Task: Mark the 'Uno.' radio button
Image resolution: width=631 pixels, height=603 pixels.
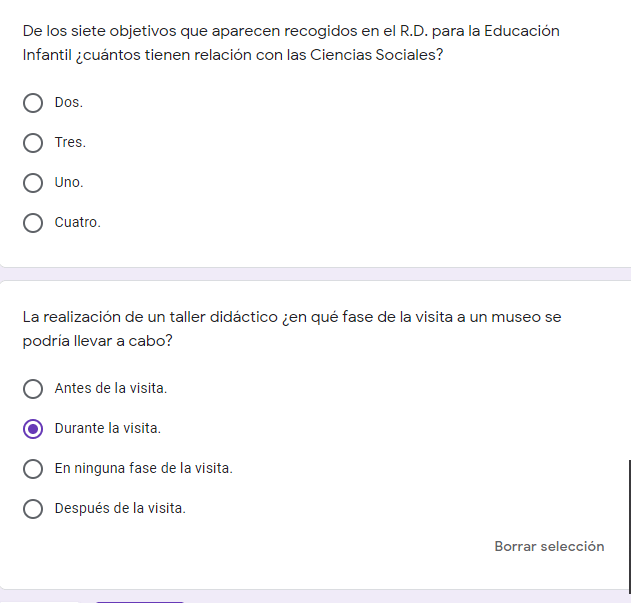Action: coord(33,183)
